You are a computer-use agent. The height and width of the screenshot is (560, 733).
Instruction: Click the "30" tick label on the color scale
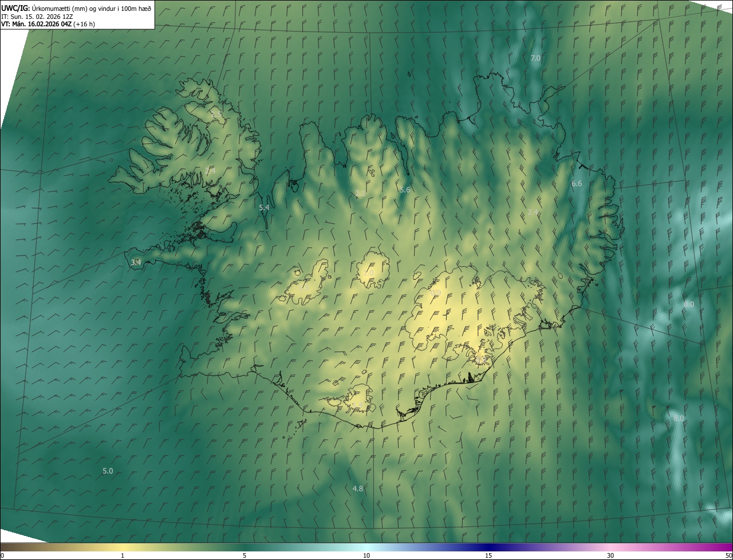click(x=610, y=555)
